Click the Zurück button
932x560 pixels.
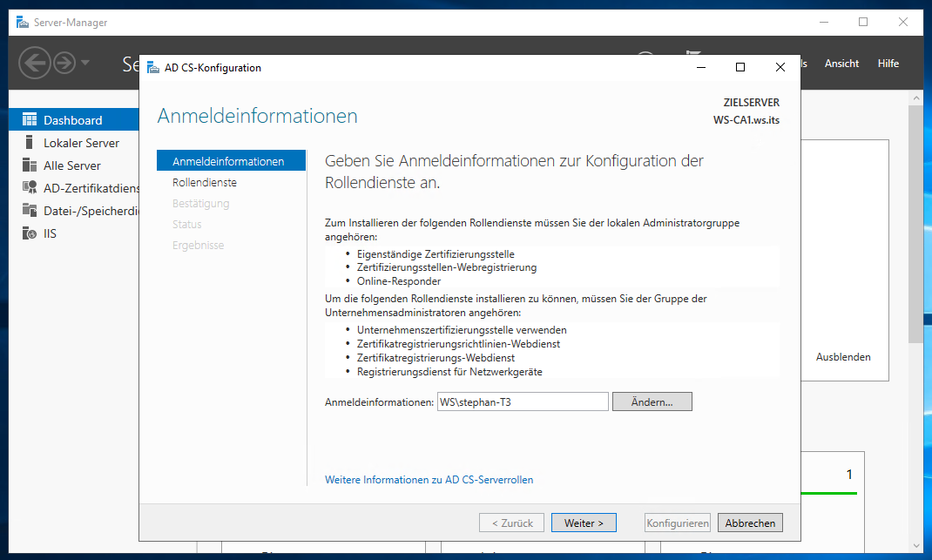pyautogui.click(x=512, y=523)
